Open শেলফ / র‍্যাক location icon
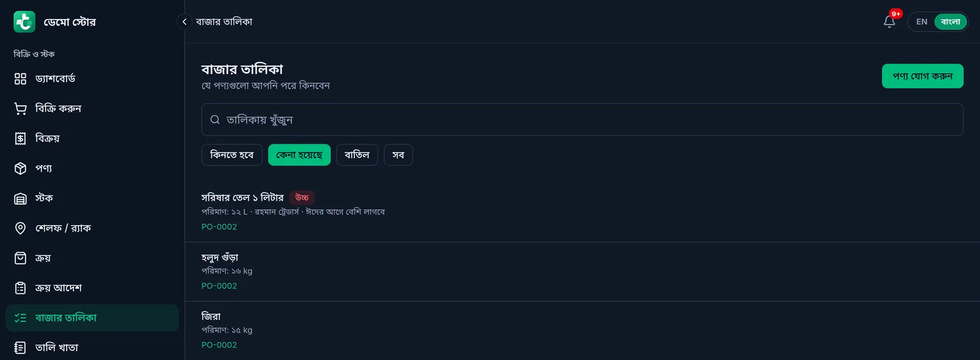This screenshot has width=980, height=360. click(20, 228)
